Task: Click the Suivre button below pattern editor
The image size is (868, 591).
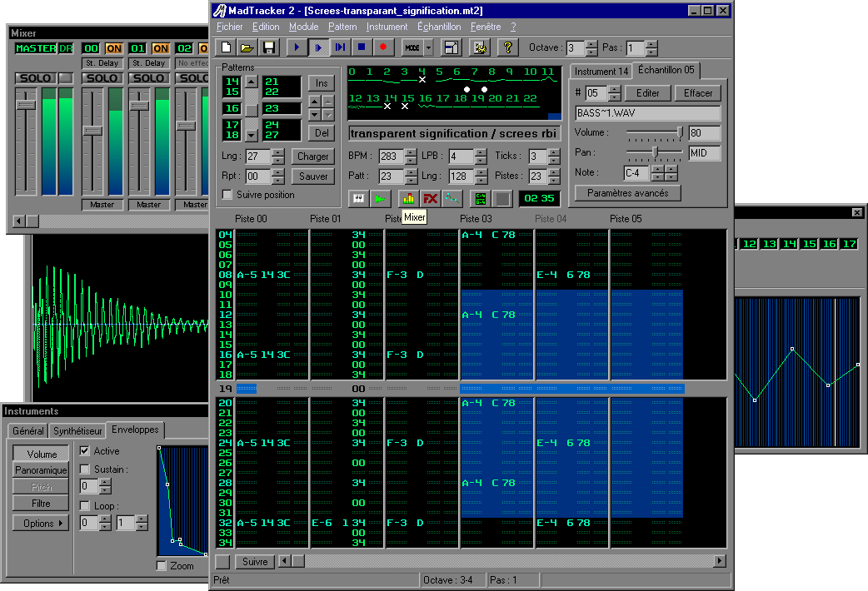Action: (255, 561)
